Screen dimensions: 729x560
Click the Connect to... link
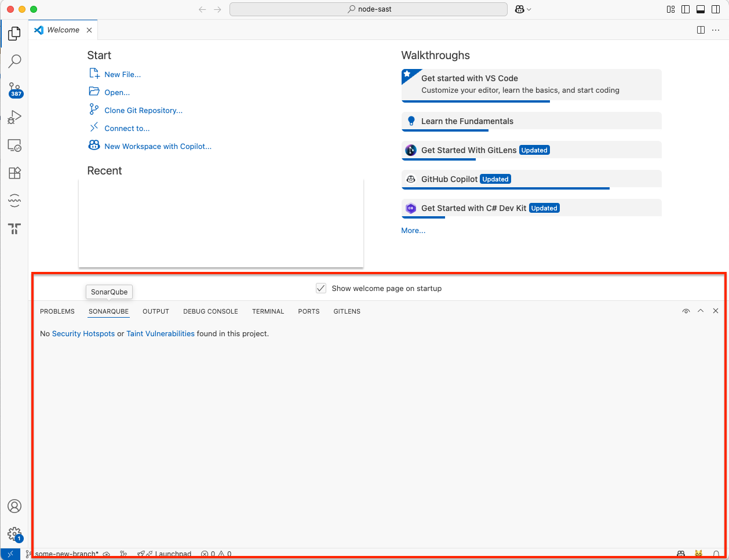tap(127, 128)
